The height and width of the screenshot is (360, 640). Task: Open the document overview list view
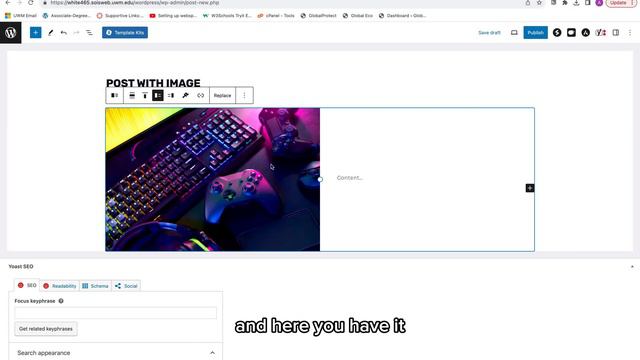pos(89,33)
